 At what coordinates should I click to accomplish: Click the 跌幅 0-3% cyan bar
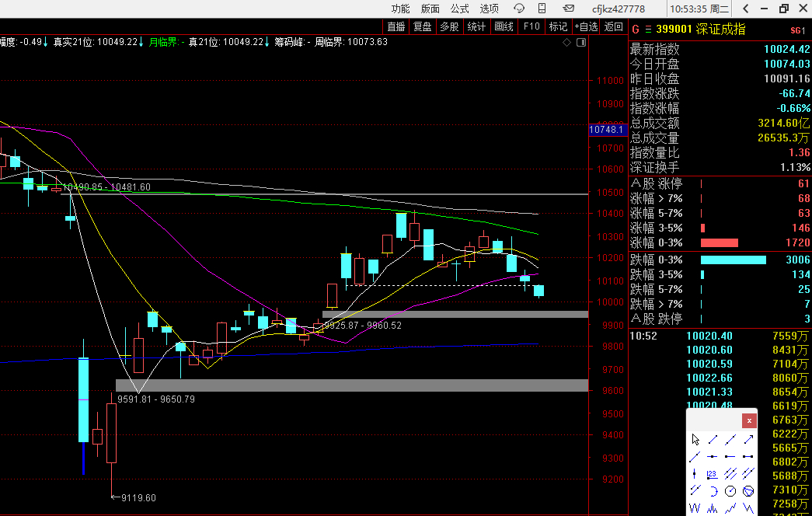click(734, 260)
